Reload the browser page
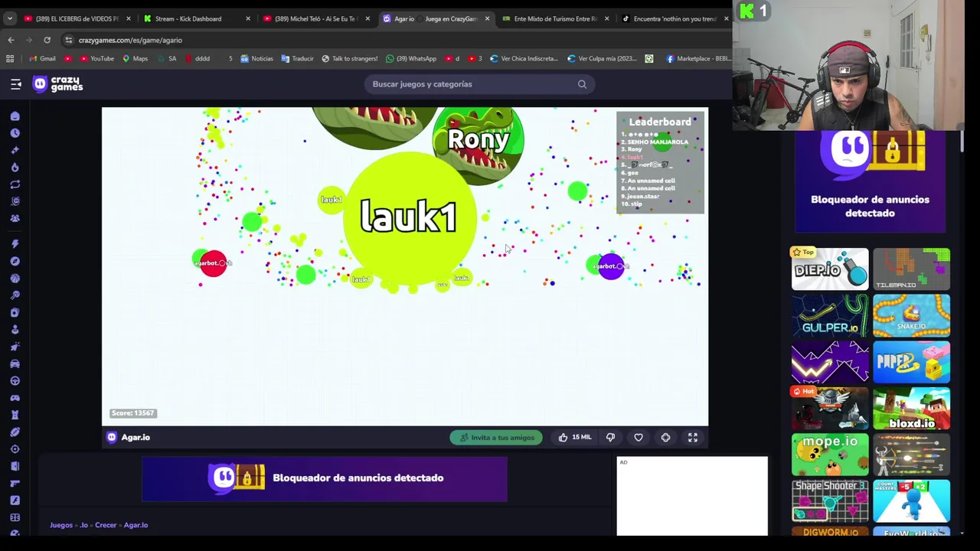The height and width of the screenshot is (551, 980). point(47,40)
